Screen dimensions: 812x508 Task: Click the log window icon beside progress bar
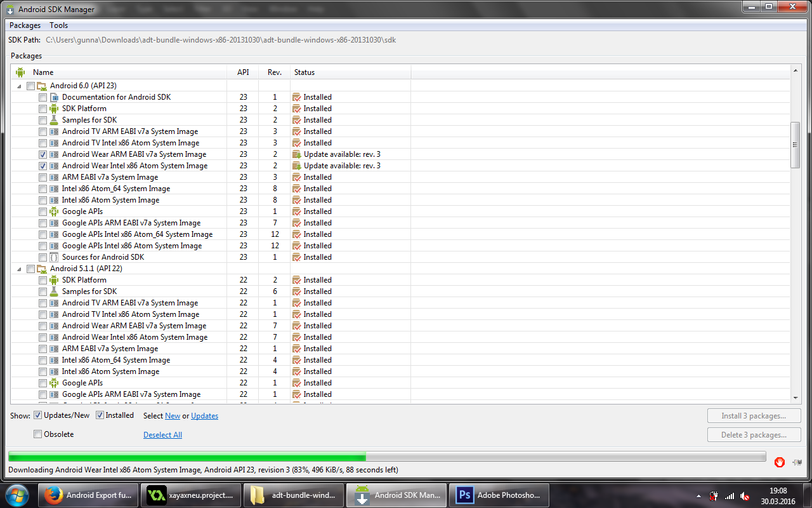796,462
